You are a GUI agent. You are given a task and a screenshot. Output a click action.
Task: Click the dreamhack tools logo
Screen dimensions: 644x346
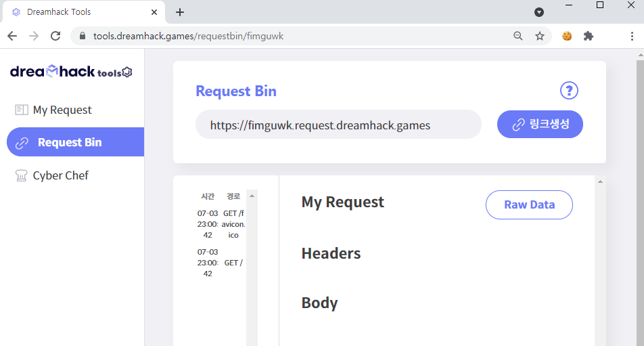click(71, 72)
